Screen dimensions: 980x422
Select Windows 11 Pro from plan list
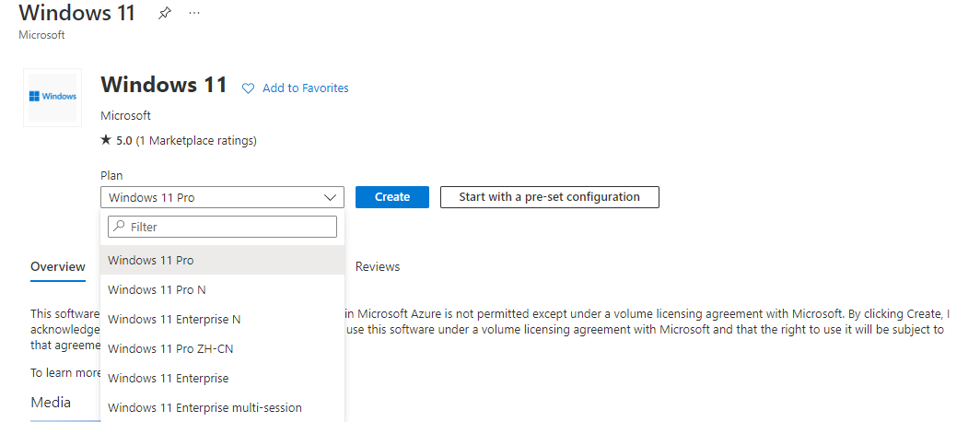coord(151,261)
